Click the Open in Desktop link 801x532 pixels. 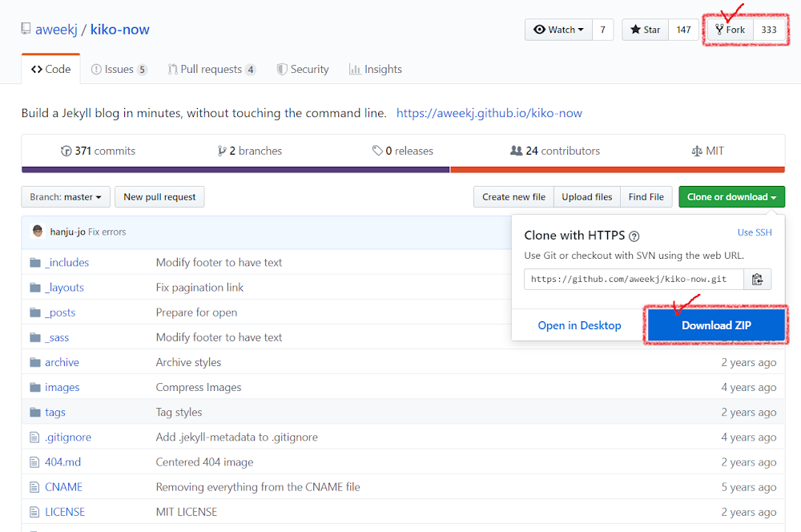(579, 325)
